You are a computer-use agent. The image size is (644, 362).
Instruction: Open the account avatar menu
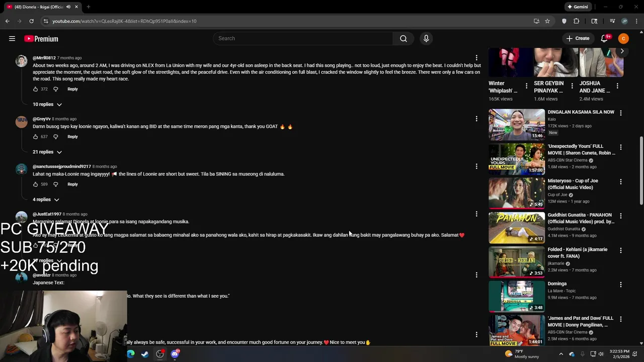click(x=623, y=39)
